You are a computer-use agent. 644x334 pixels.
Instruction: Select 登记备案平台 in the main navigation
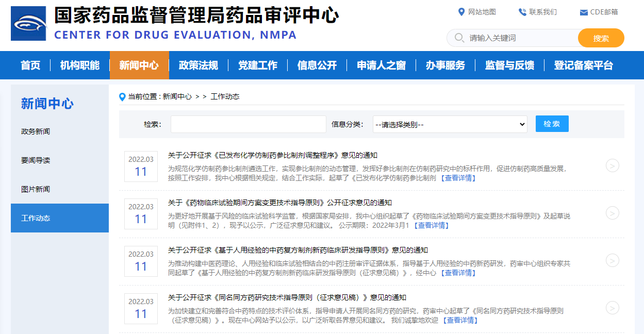pos(584,65)
